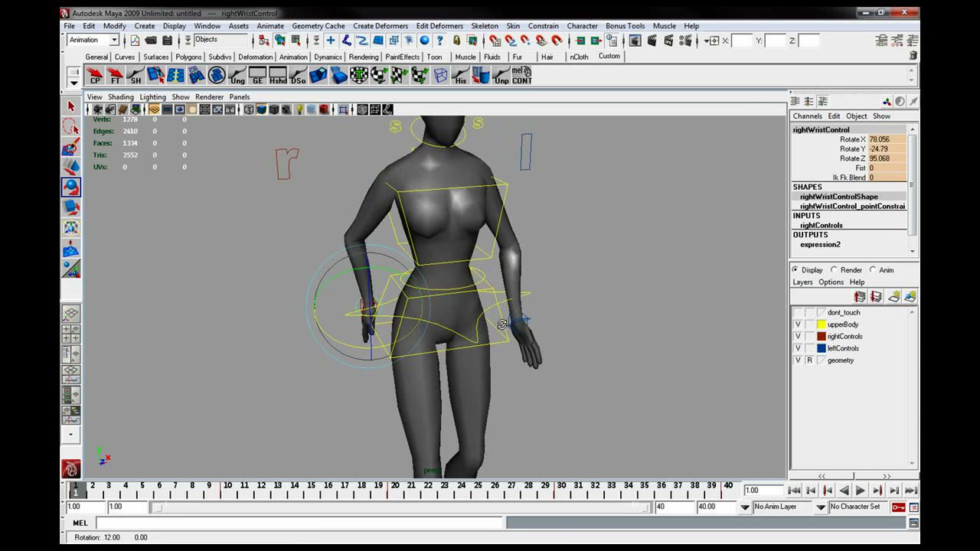The width and height of the screenshot is (980, 551).
Task: Open the Script Editor icon
Action: tap(913, 523)
